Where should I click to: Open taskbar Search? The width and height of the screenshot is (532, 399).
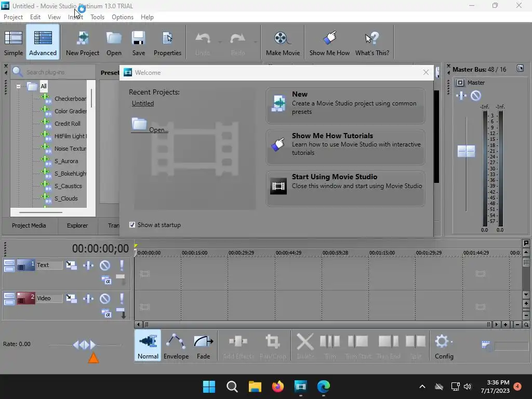232,387
